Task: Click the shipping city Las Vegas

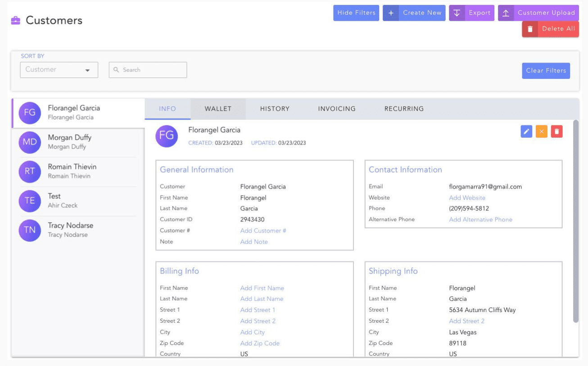Action: (x=463, y=333)
